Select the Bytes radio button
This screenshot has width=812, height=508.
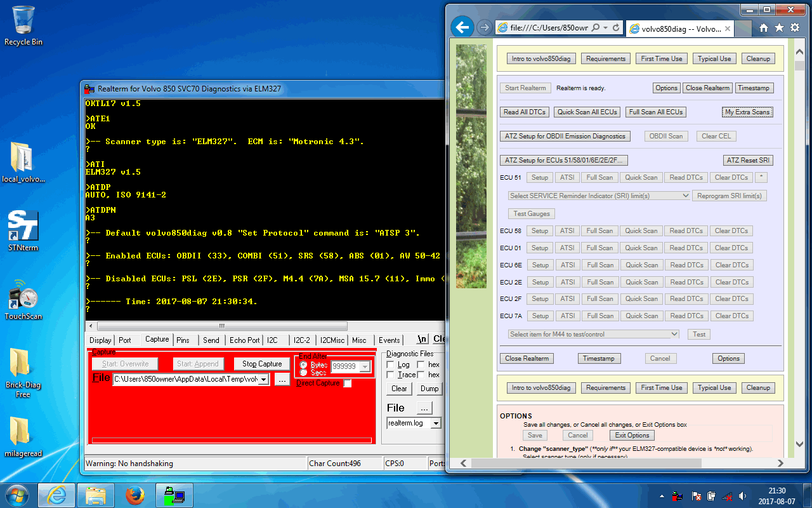coord(304,365)
